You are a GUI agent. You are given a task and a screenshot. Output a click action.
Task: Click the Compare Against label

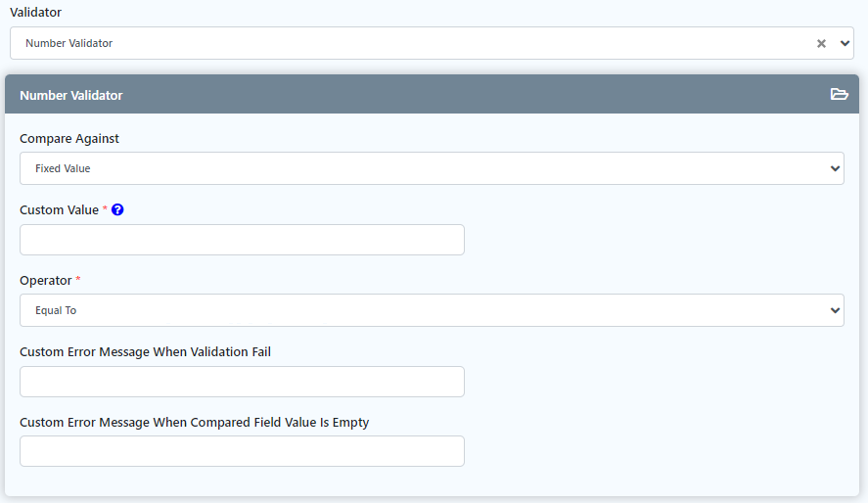click(69, 138)
